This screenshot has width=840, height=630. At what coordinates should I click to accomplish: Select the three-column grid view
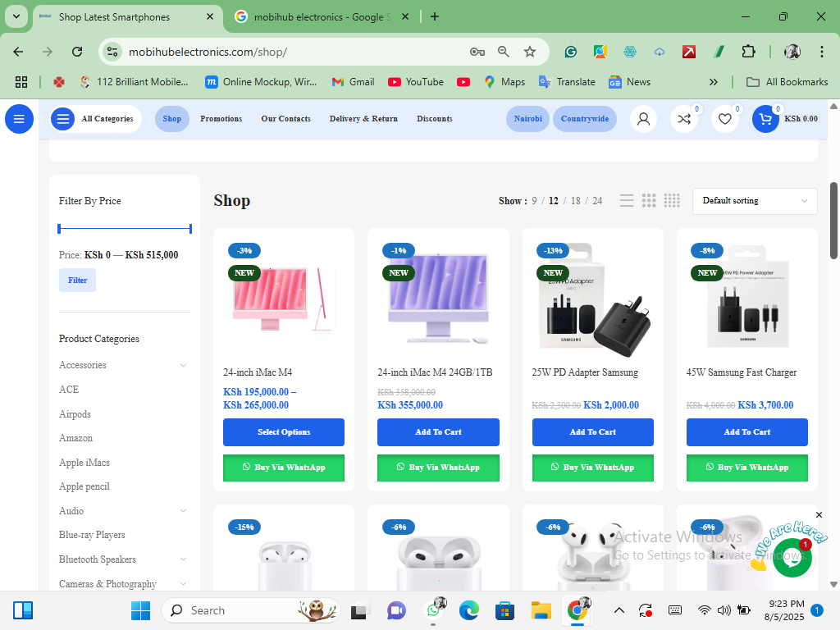tap(649, 201)
